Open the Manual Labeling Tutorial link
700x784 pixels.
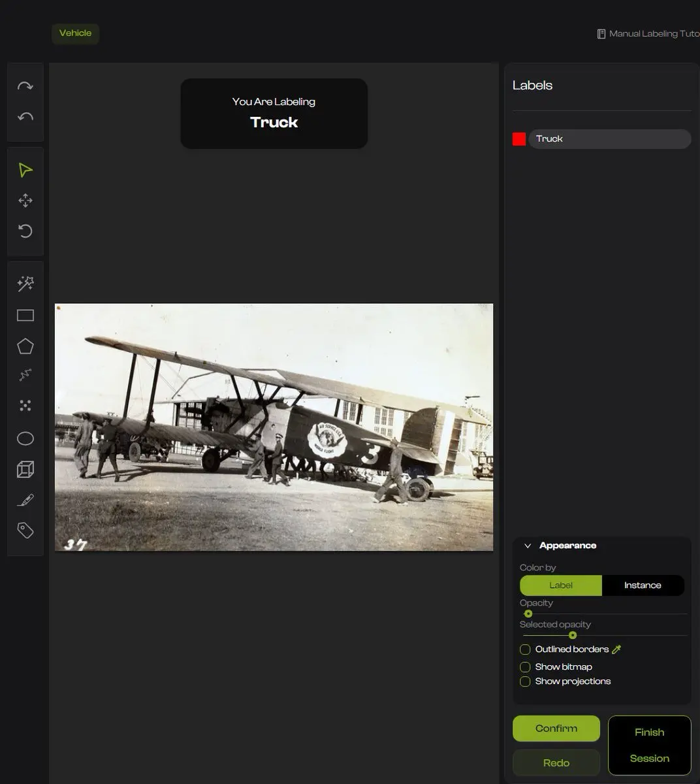(648, 33)
